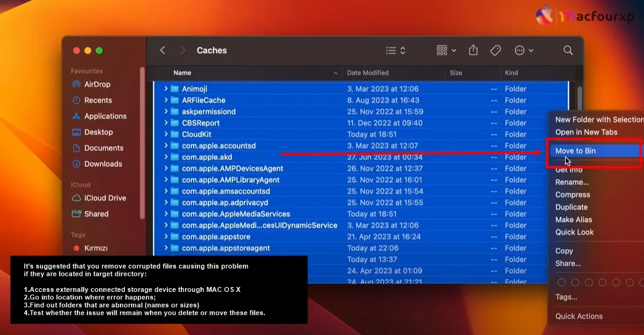Choose Duplicate in context menu
Screen dimensions: 644x335
(x=571, y=207)
